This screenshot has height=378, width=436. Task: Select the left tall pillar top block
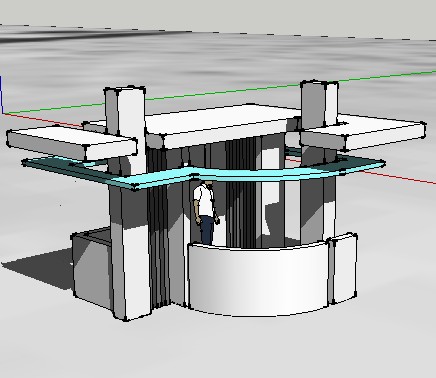pyautogui.click(x=125, y=112)
